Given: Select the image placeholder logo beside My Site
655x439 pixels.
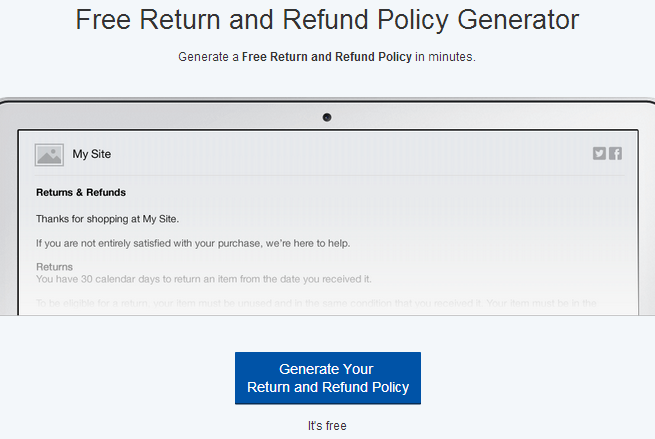Looking at the screenshot, I should pyautogui.click(x=49, y=155).
